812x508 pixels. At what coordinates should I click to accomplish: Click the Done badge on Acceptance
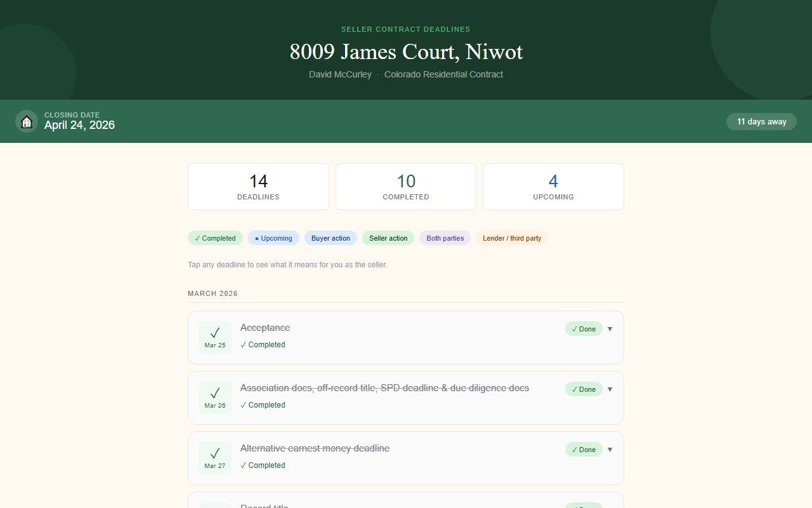coord(584,329)
